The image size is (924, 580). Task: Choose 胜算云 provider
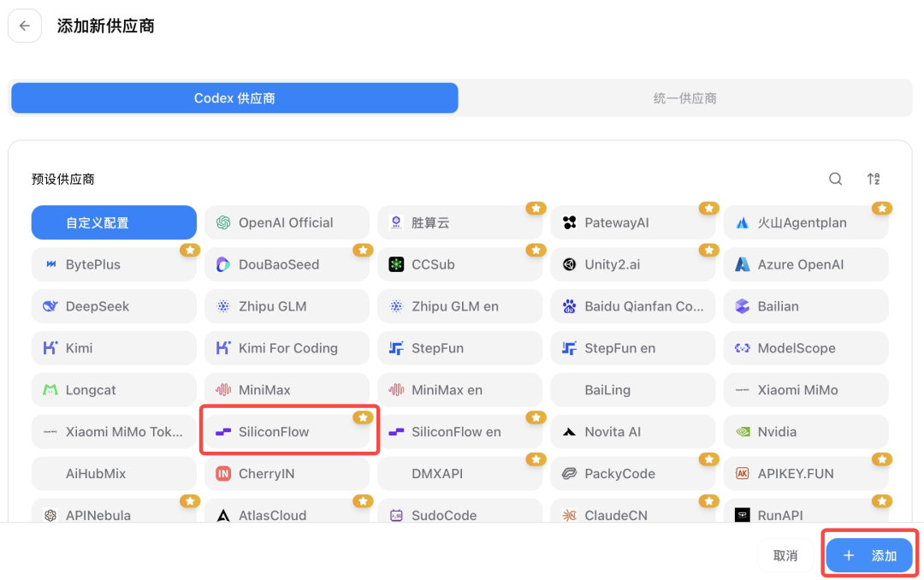pos(459,222)
